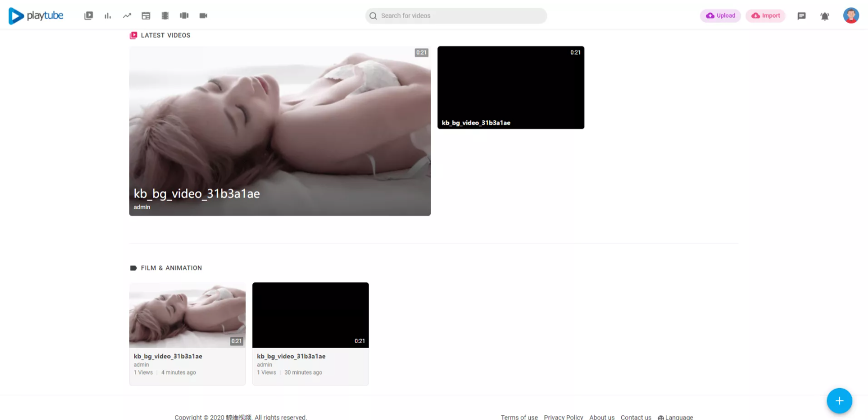The image size is (868, 420).
Task: Click the carousel icon in navbar
Action: click(184, 16)
